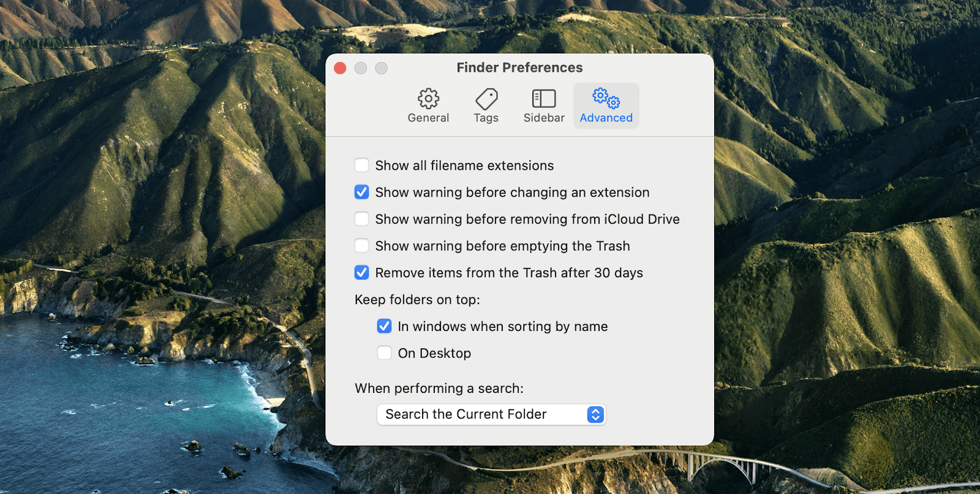Open the Sidebar preferences panel icon
This screenshot has height=494, width=980.
[x=544, y=98]
